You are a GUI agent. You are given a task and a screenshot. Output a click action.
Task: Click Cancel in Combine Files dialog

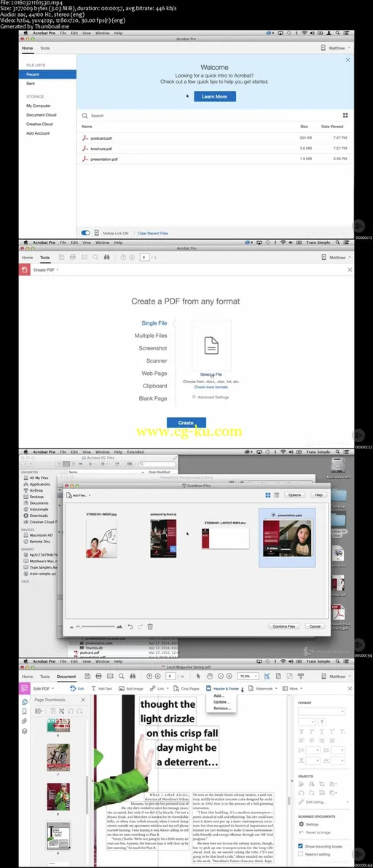tap(314, 626)
